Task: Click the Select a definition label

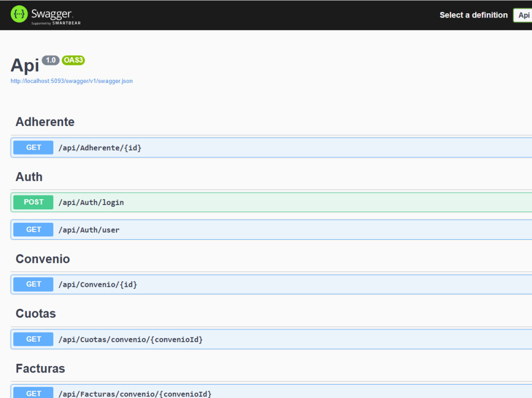Action: (473, 15)
